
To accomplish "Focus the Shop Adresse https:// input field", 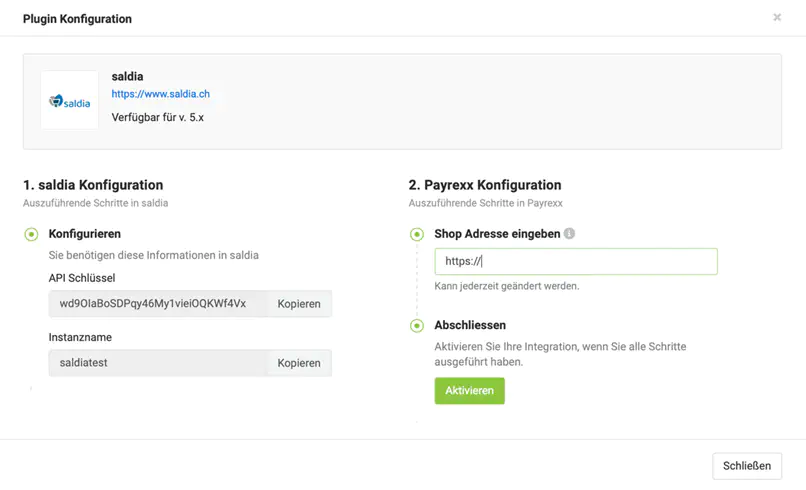I will pos(576,262).
